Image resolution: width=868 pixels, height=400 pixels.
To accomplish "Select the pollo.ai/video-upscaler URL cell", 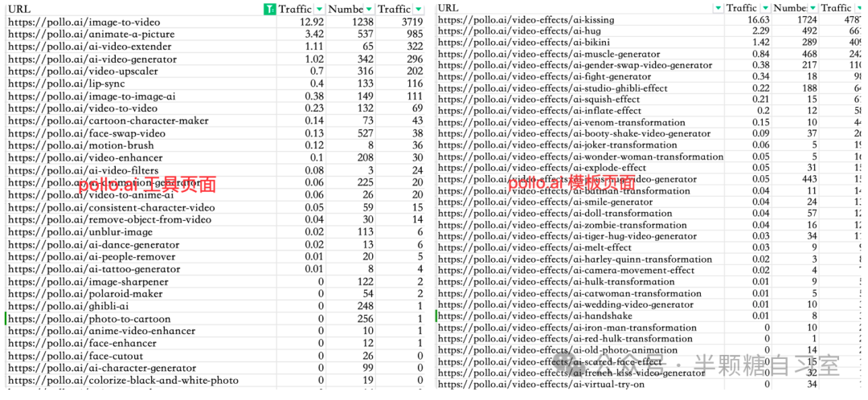I will [141, 71].
